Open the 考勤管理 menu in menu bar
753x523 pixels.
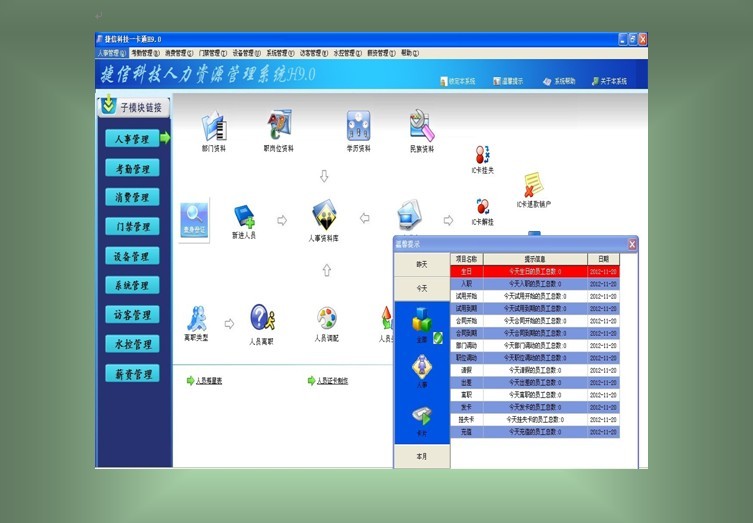point(145,53)
